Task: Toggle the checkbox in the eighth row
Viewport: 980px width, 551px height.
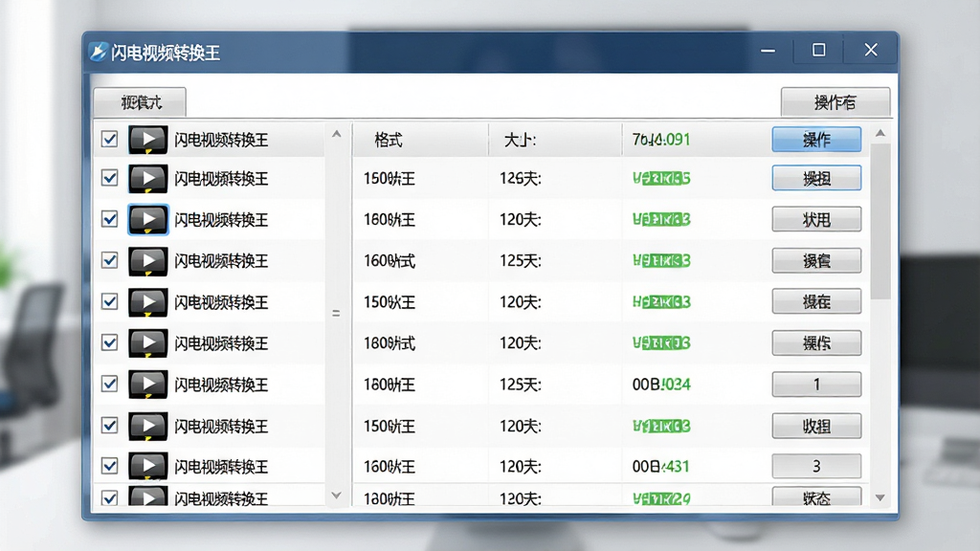Action: click(x=109, y=426)
